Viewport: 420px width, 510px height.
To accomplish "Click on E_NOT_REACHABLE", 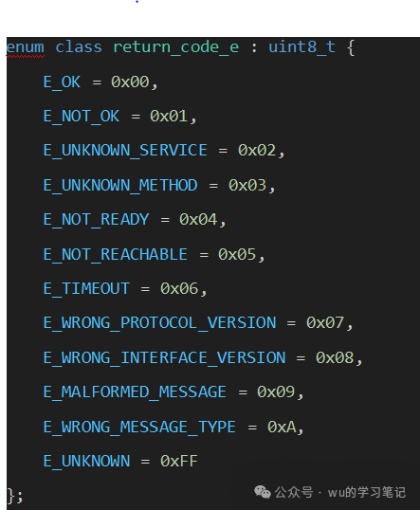I will [x=116, y=254].
